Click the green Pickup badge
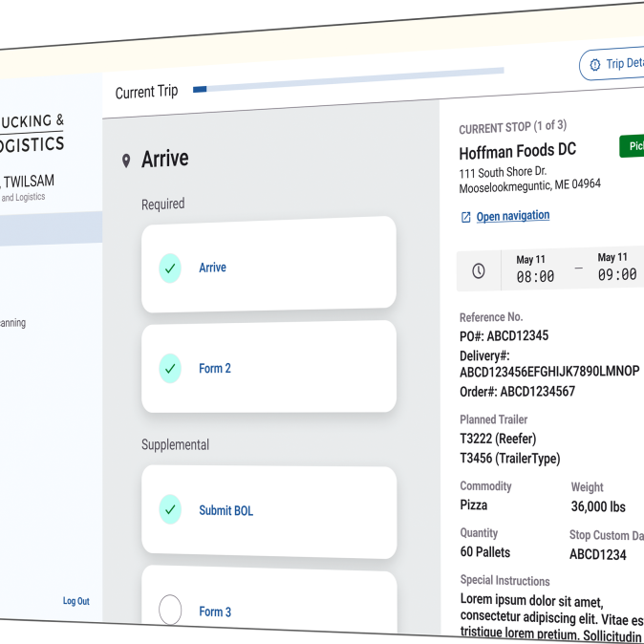Screen dimensions: 644x644 [x=633, y=146]
